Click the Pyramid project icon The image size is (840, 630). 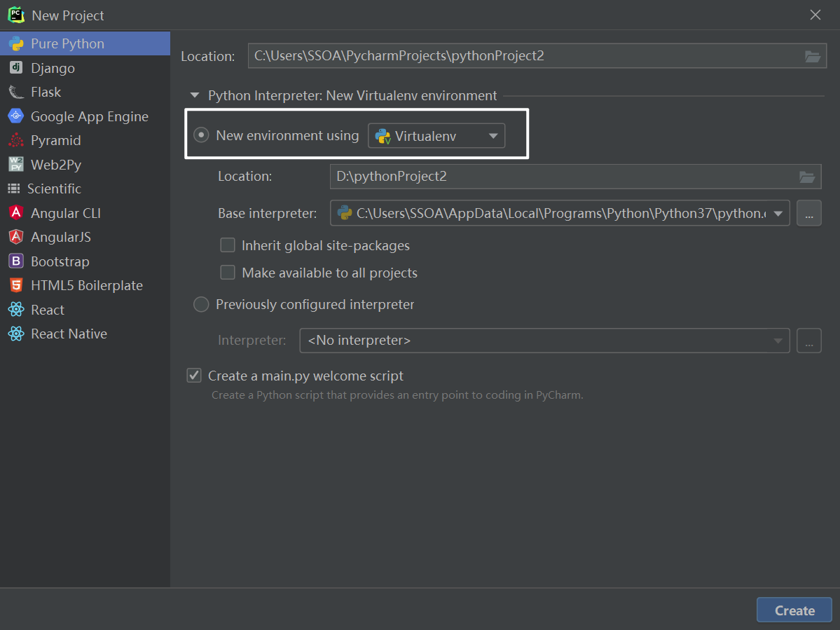coord(16,140)
